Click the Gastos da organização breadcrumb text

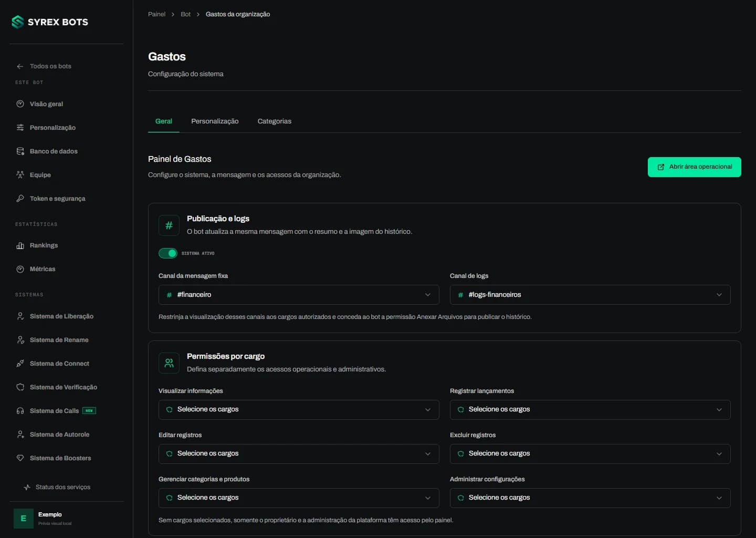(238, 14)
